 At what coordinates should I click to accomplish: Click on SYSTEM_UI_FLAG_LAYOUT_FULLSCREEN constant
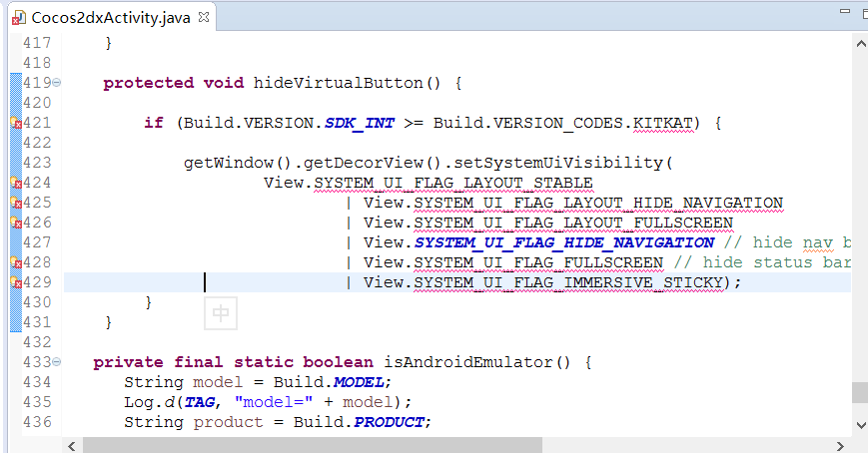tap(573, 223)
